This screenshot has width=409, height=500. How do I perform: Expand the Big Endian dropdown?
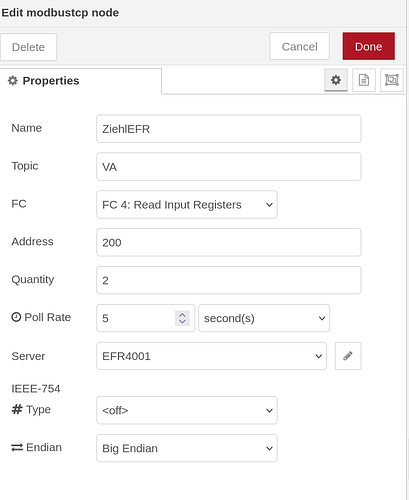point(187,448)
